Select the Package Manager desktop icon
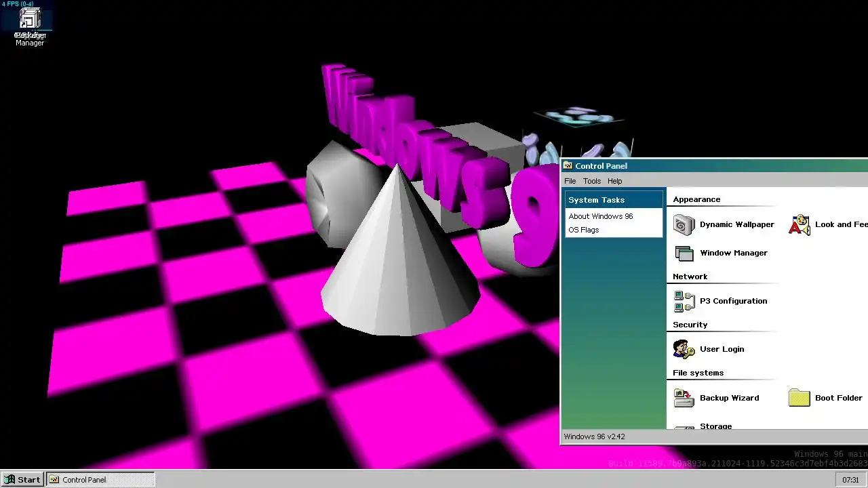868x488 pixels. click(x=30, y=26)
